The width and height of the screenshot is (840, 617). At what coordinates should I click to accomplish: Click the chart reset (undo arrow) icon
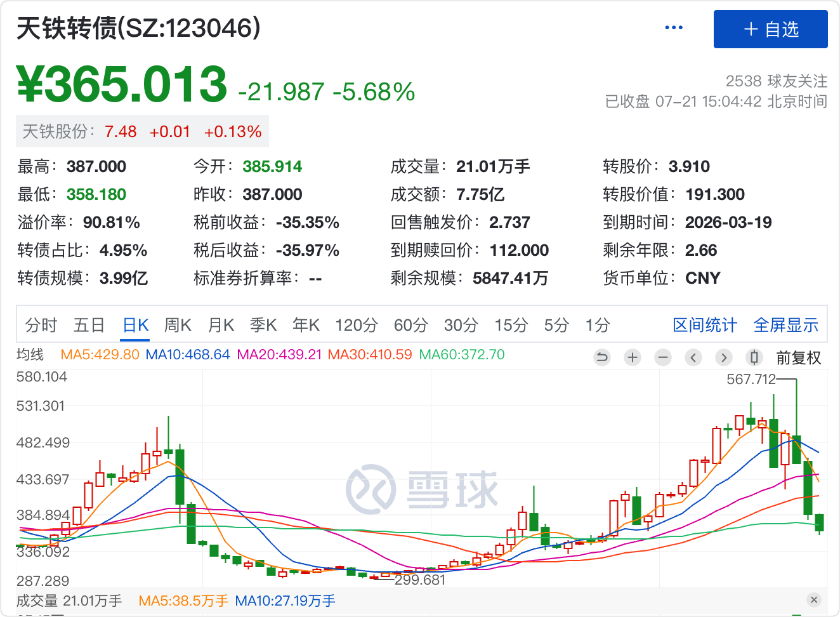601,357
